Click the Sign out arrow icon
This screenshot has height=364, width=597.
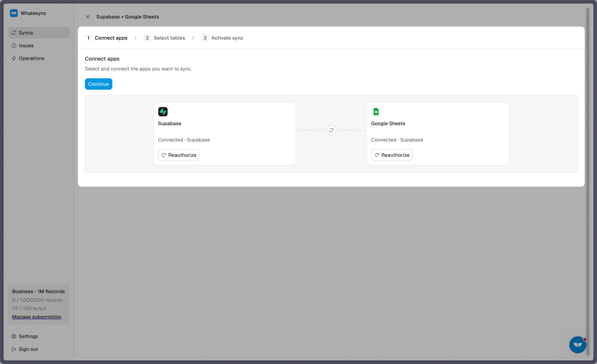click(14, 349)
